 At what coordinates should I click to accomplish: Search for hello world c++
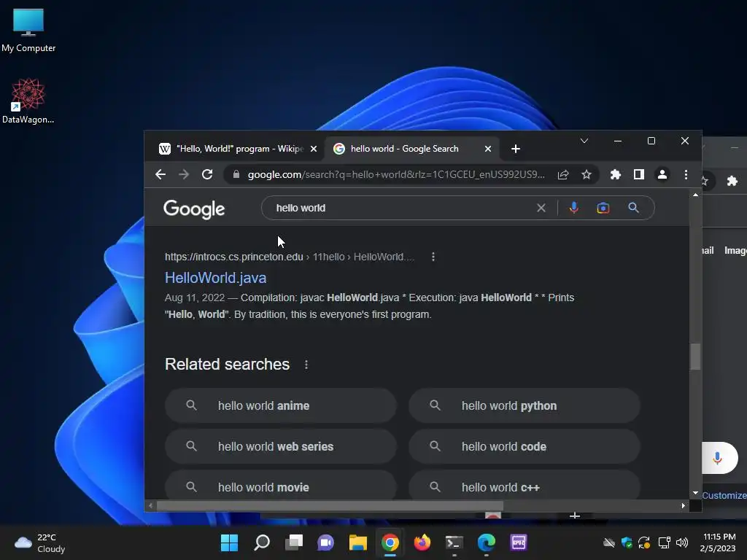click(x=524, y=486)
